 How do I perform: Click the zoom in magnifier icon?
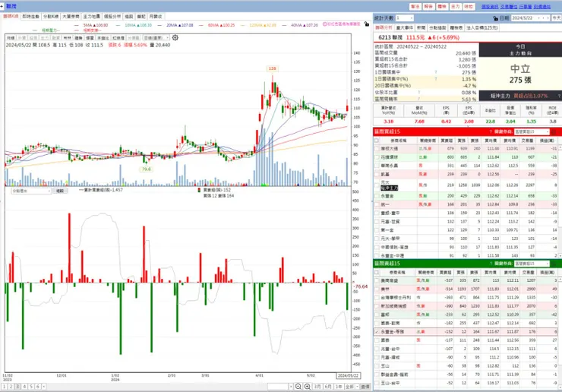(307, 386)
